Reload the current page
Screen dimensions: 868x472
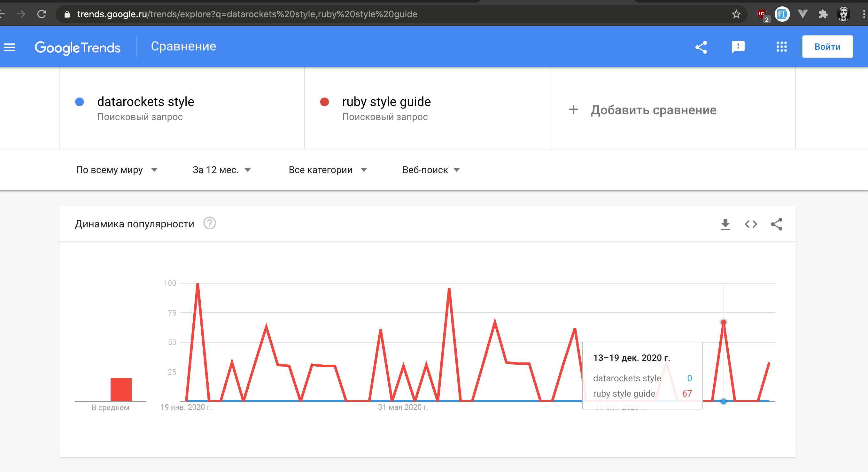click(x=41, y=14)
